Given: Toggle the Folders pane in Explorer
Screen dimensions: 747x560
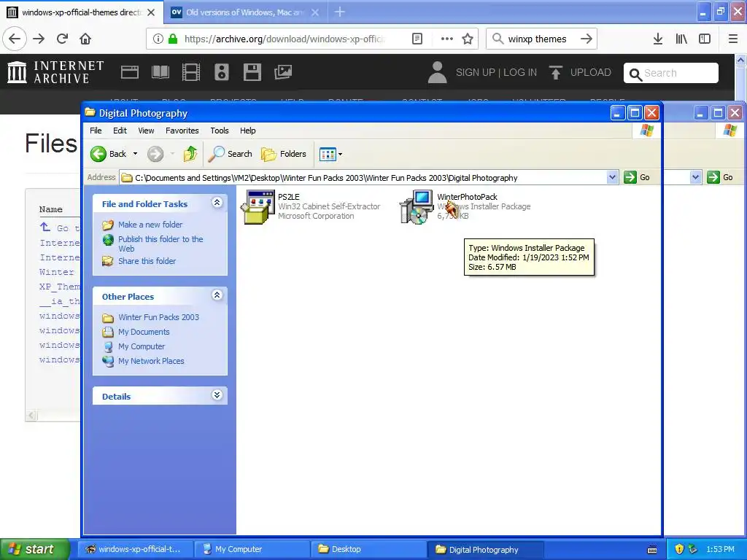Looking at the screenshot, I should 284,154.
